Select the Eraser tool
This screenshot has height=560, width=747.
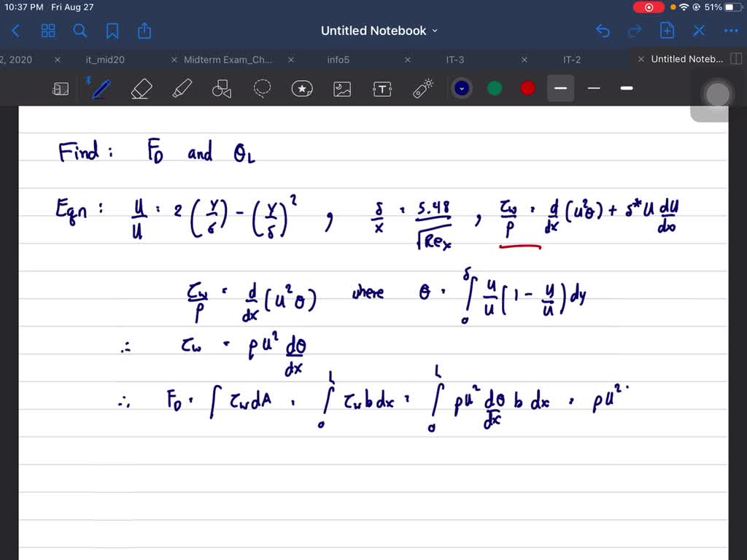click(141, 88)
